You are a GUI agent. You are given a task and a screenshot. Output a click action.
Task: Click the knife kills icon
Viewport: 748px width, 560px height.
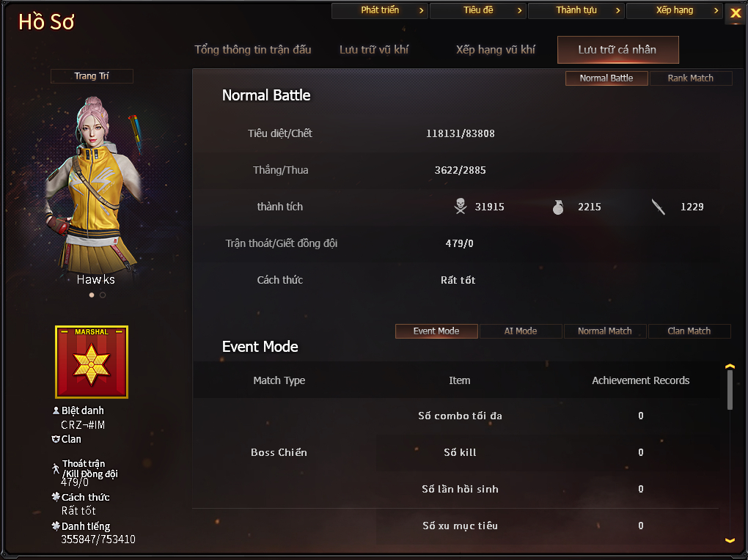[x=659, y=207]
